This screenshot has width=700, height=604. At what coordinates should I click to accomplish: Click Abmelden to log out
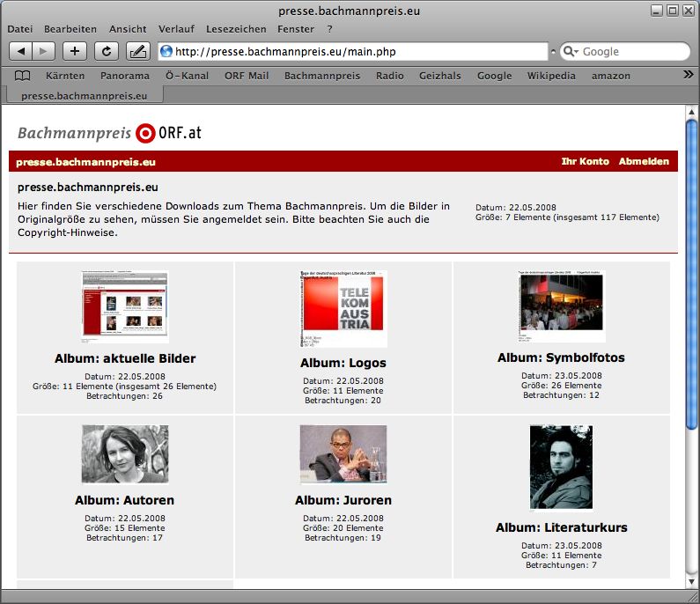644,162
